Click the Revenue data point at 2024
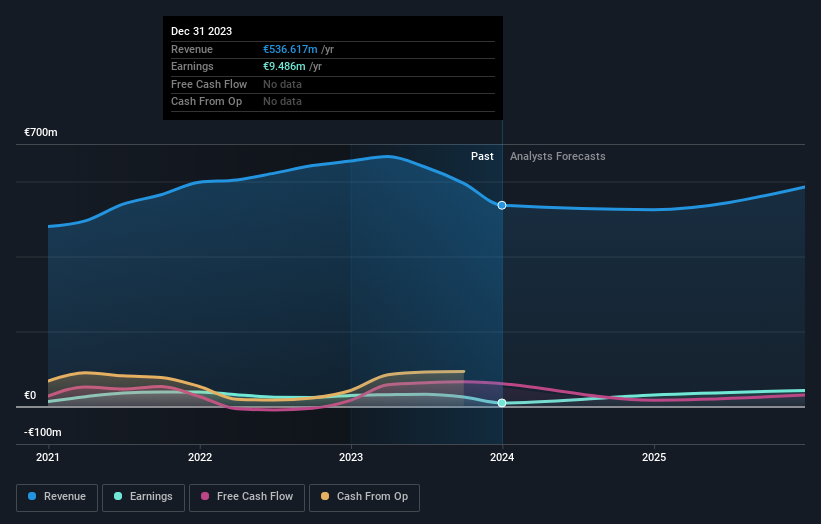This screenshot has height=524, width=821. pos(502,205)
